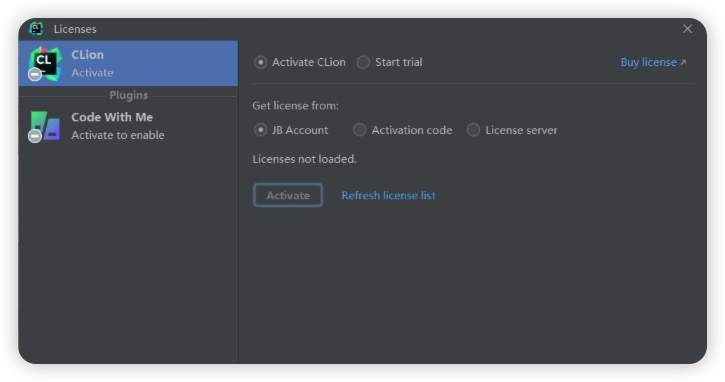Screen dimensions: 725x382
Task: Click the CLion product logo icon
Action: [45, 63]
